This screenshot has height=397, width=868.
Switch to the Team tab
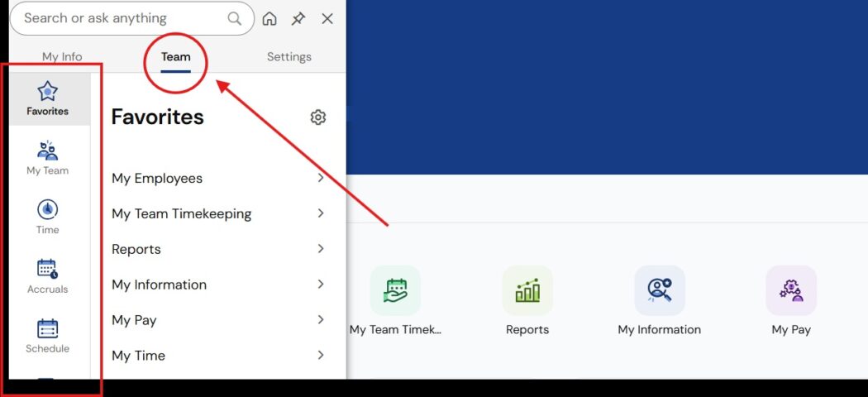175,57
